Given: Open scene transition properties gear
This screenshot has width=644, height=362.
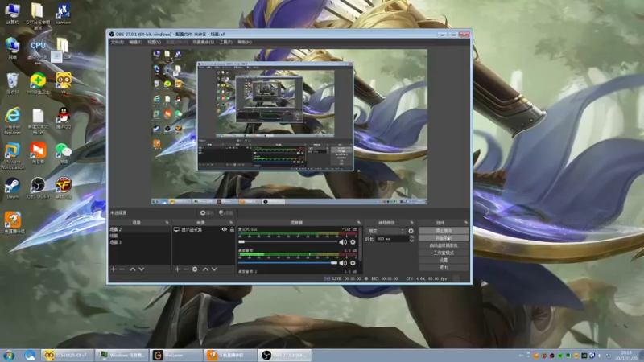Looking at the screenshot, I should (411, 231).
